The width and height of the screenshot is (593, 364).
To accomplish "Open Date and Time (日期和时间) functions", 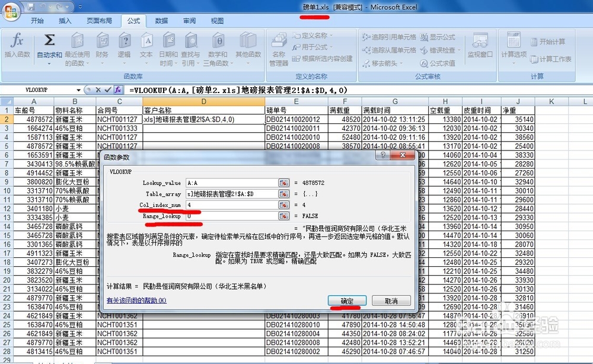I will pyautogui.click(x=168, y=49).
